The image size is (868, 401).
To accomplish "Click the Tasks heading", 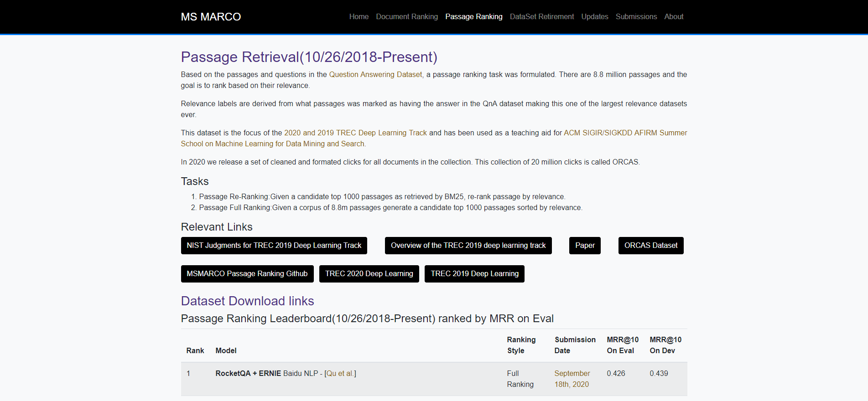I will click(195, 181).
